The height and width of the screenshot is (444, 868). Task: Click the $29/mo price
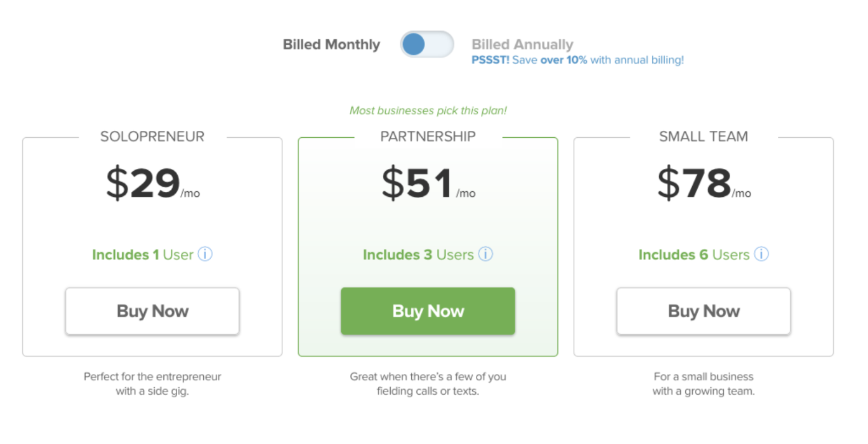point(152,183)
